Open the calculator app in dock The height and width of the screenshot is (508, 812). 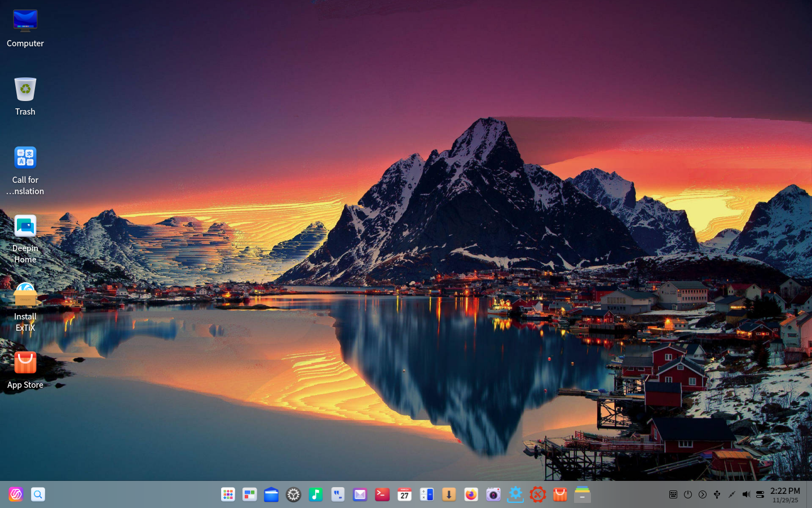427,495
